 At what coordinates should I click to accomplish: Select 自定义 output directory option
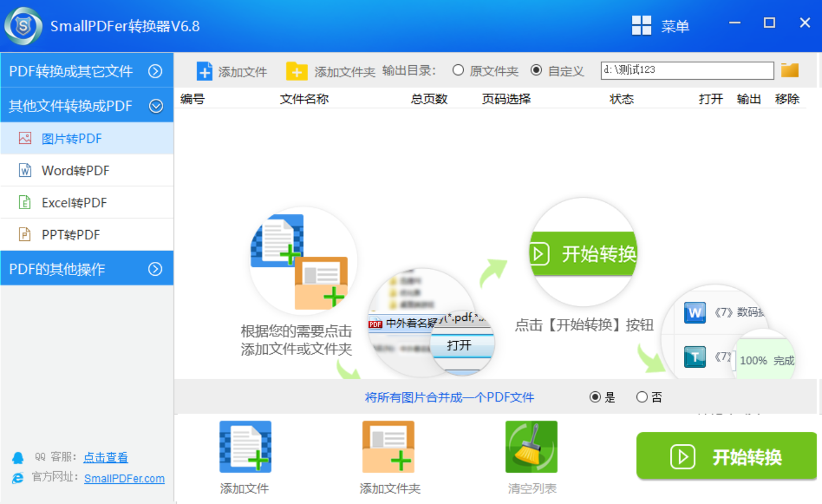[x=536, y=70]
